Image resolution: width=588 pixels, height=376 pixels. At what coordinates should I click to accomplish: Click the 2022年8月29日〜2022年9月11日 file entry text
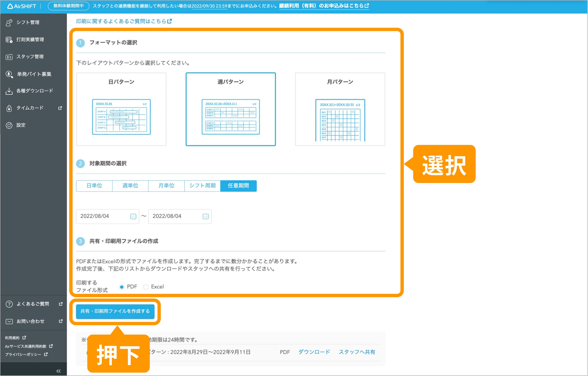210,352
